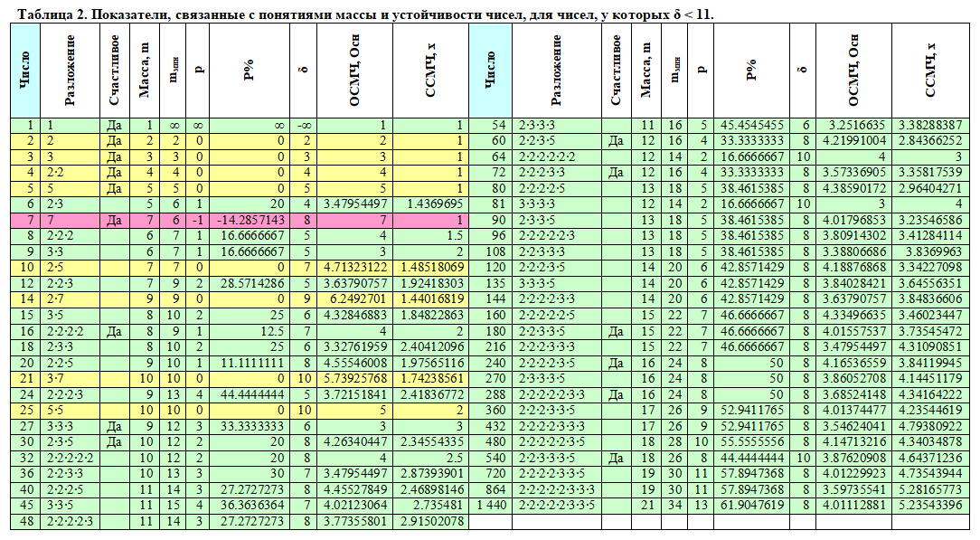Select the cell showing 3.38288387

tap(930, 125)
